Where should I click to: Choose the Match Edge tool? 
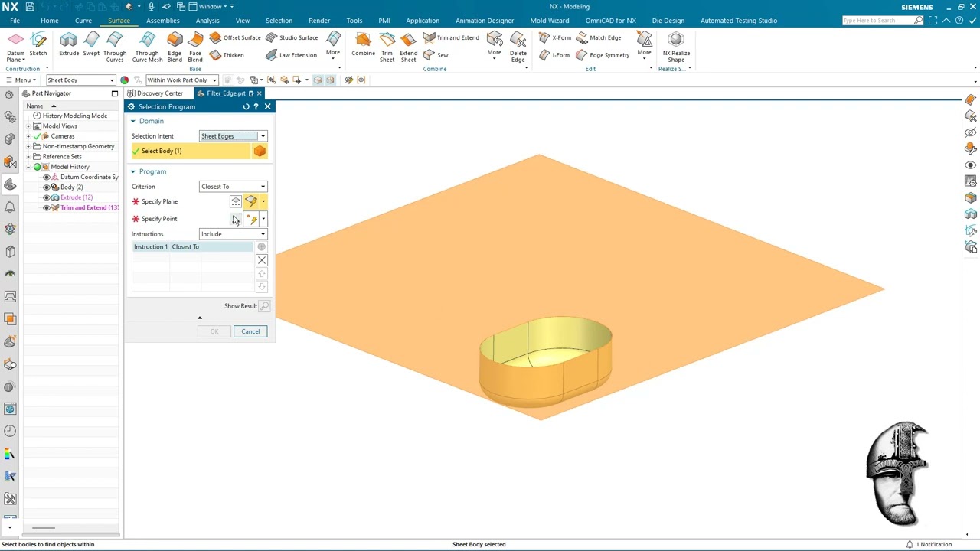point(599,37)
